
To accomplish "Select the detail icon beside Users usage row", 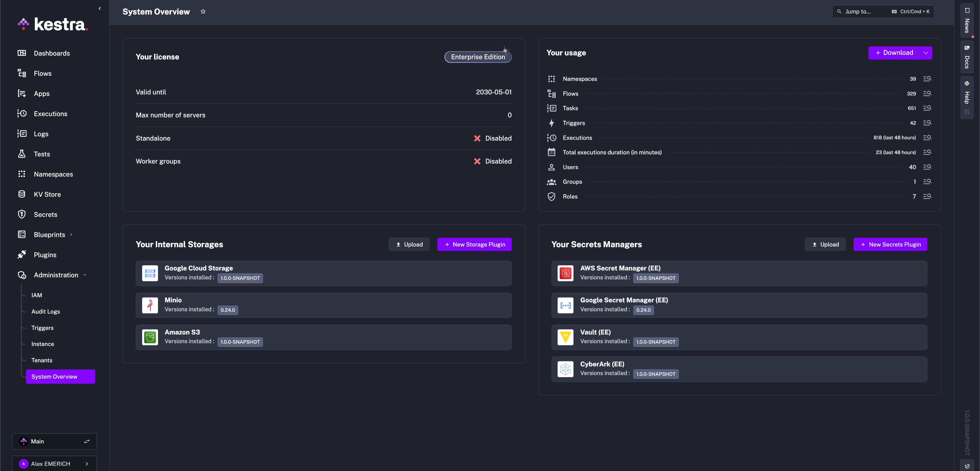I will (927, 167).
